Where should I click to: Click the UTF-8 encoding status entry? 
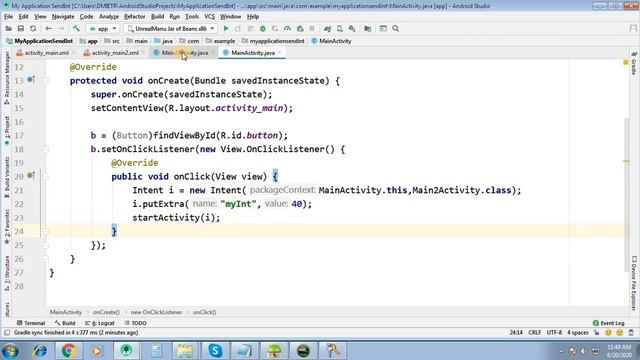pos(554,333)
